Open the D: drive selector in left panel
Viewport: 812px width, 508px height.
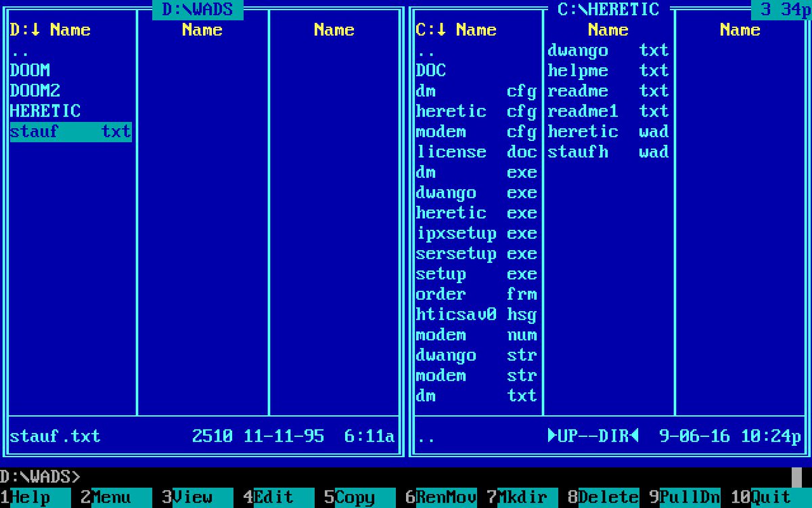24,30
